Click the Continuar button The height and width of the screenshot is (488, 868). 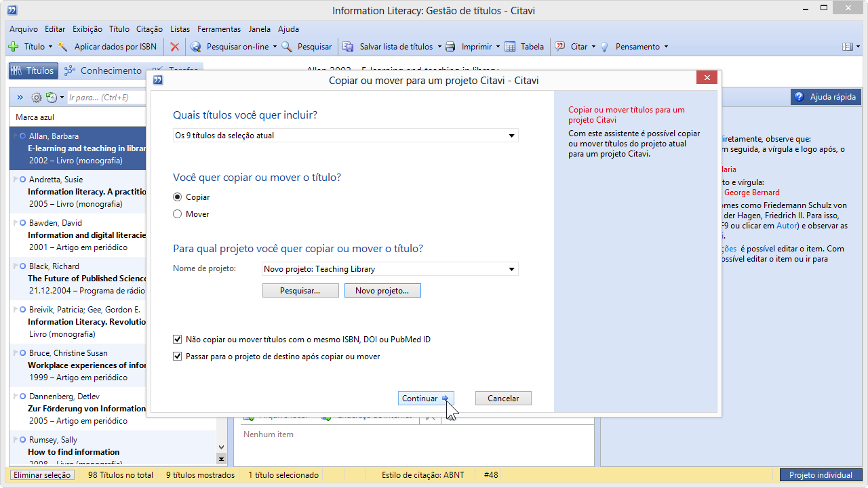coord(425,399)
